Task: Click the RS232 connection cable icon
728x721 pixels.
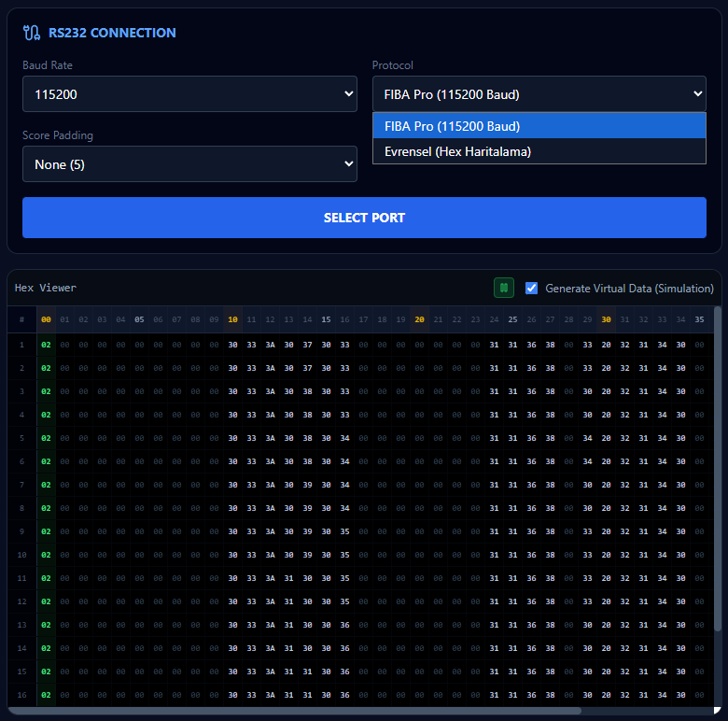Action: pyautogui.click(x=32, y=33)
